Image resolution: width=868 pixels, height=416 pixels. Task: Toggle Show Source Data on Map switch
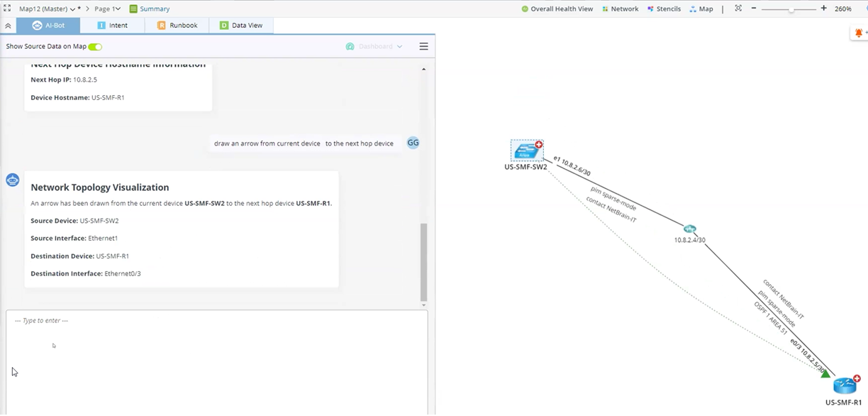click(x=95, y=47)
